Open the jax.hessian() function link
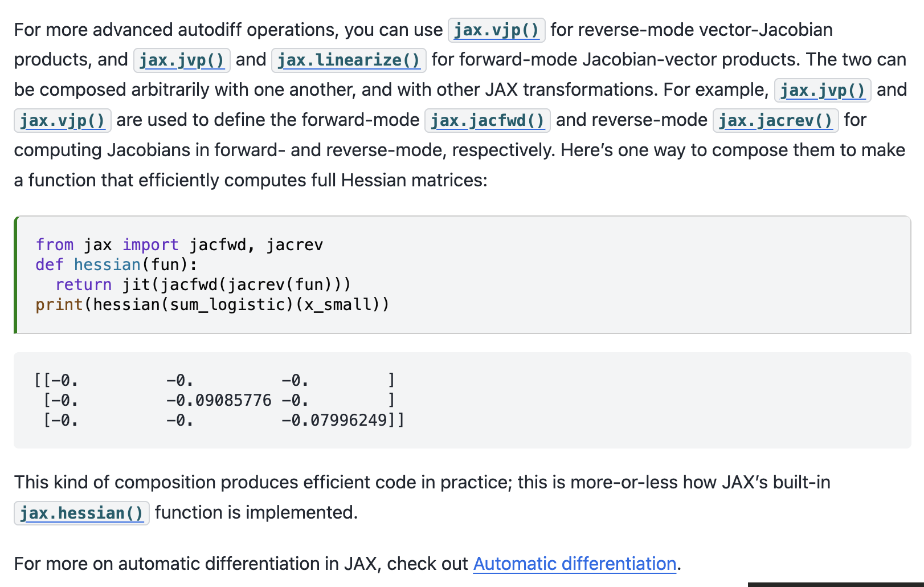924x587 pixels. [x=81, y=513]
